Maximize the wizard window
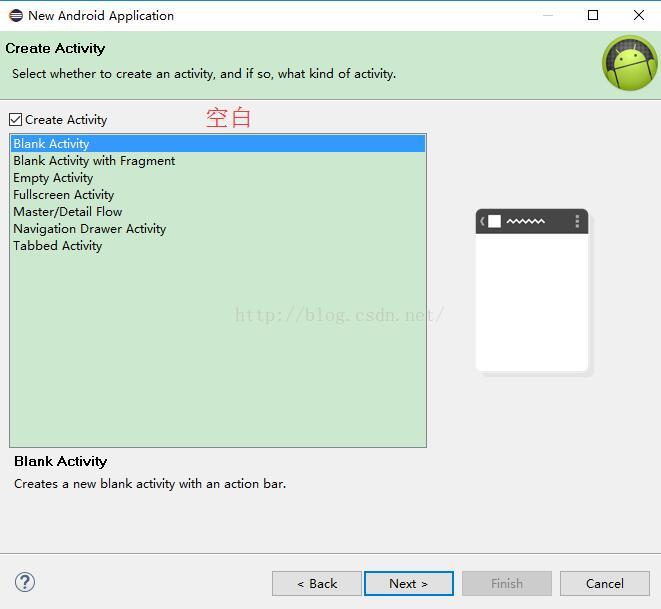The image size is (661, 609). (593, 15)
